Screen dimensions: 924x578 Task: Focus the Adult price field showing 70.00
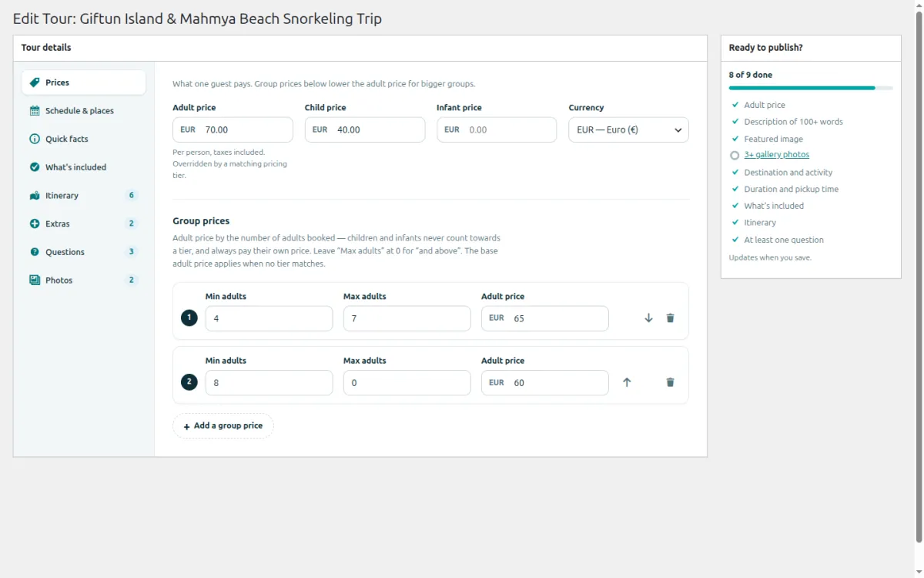tap(233, 130)
